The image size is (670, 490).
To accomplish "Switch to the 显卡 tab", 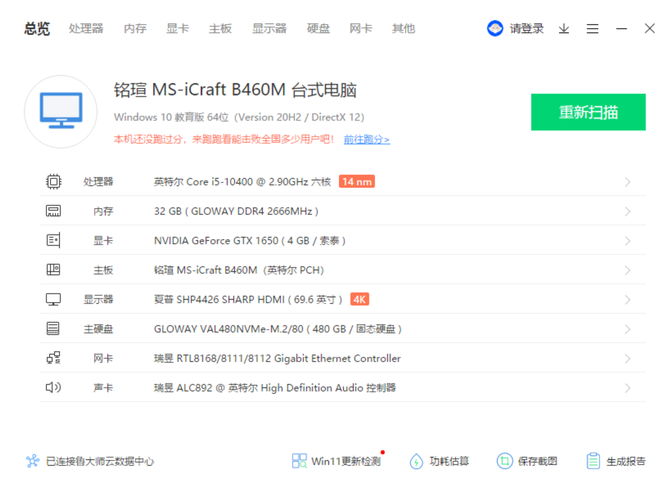I will pos(178,29).
